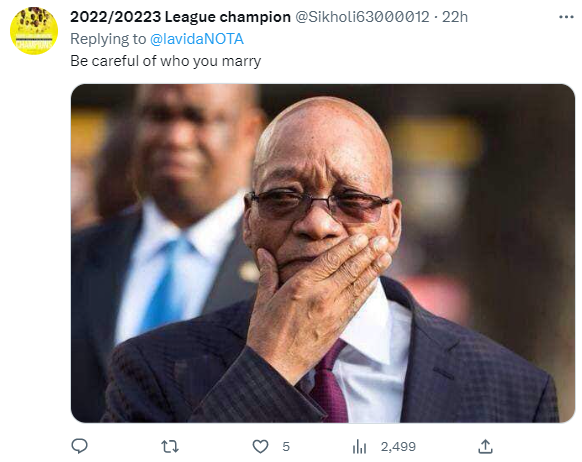Open the @lavidaNOTA mention link

point(197,39)
